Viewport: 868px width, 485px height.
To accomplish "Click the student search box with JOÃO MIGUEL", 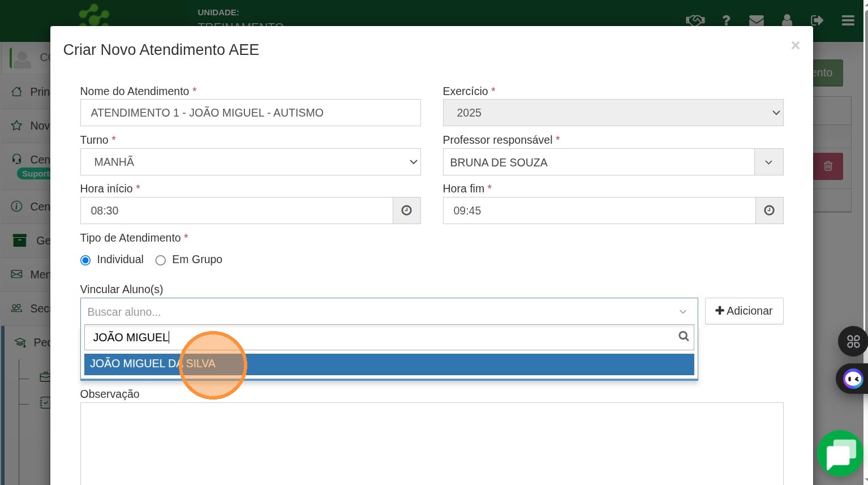I will (389, 337).
